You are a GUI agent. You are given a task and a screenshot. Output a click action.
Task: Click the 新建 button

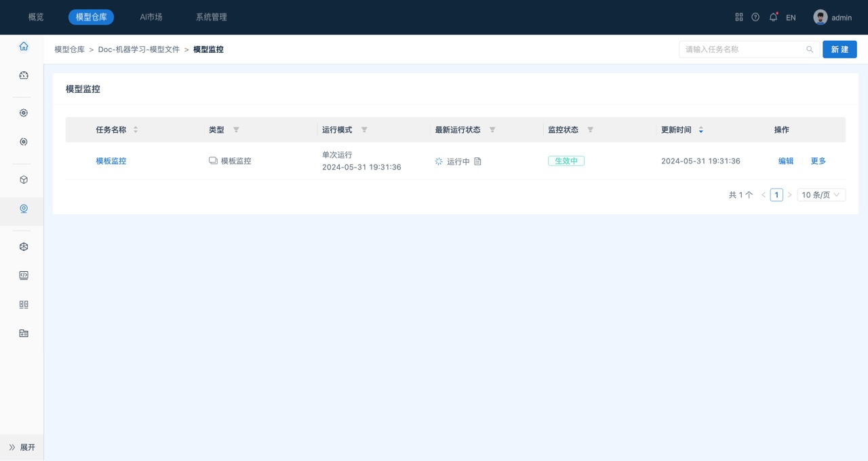(840, 49)
